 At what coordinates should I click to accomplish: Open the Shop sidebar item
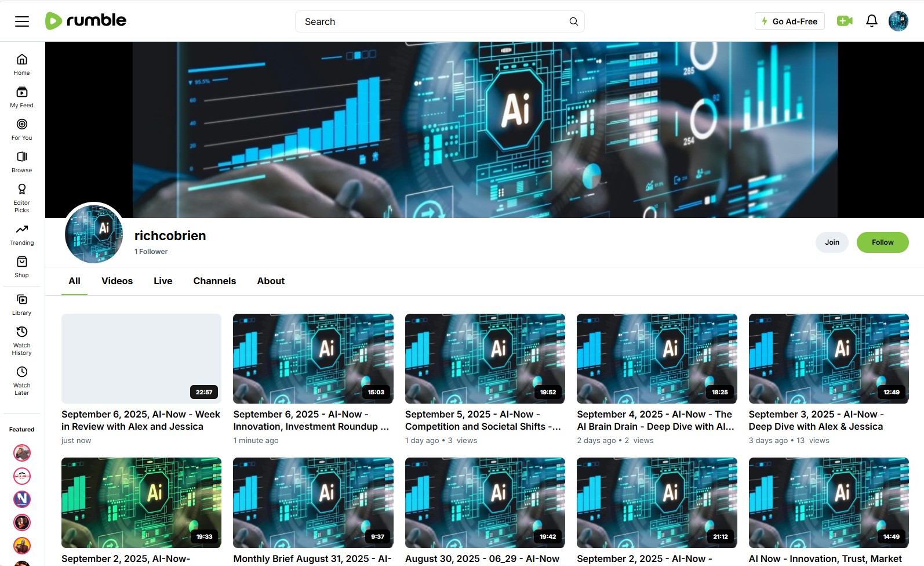(22, 267)
